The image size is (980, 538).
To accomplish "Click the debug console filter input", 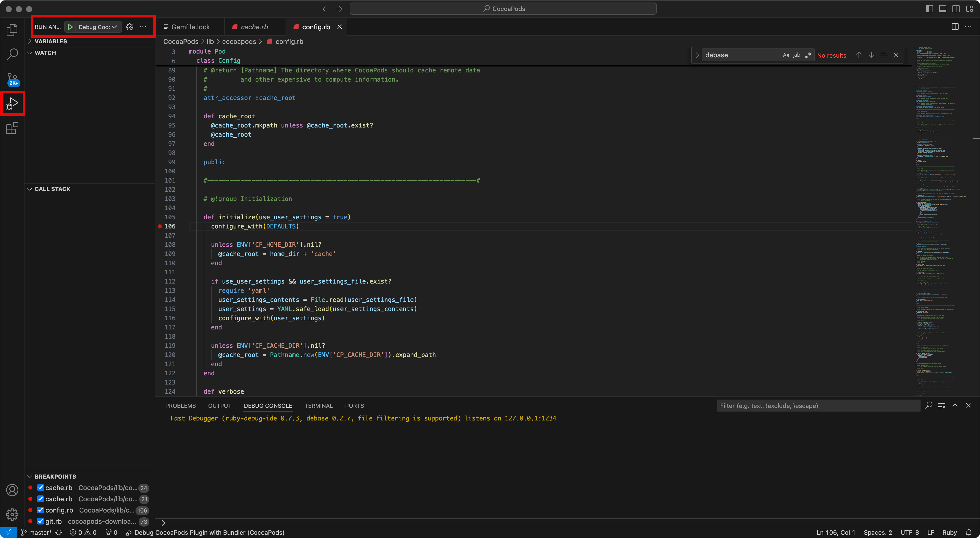I will pyautogui.click(x=818, y=406).
